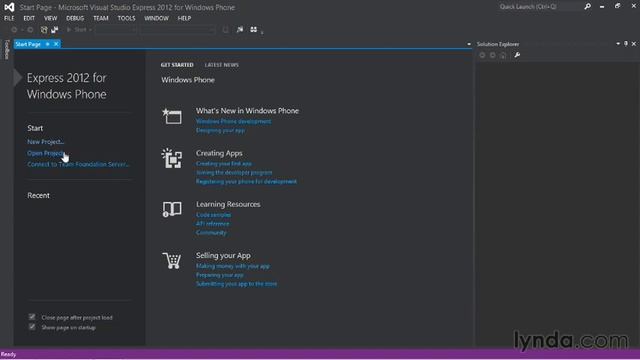Open the Community link
This screenshot has height=360, width=640.
pyautogui.click(x=211, y=233)
